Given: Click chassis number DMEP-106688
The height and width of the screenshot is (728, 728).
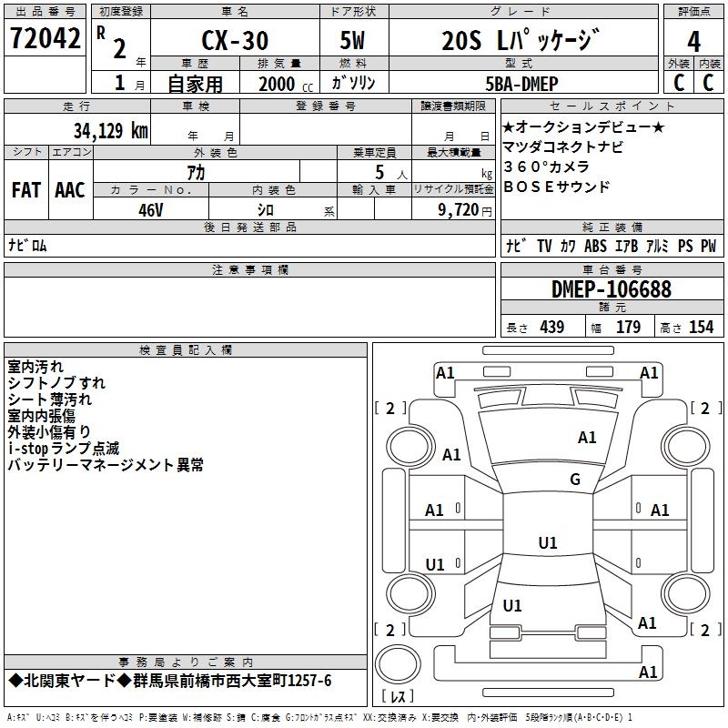Looking at the screenshot, I should point(612,289).
